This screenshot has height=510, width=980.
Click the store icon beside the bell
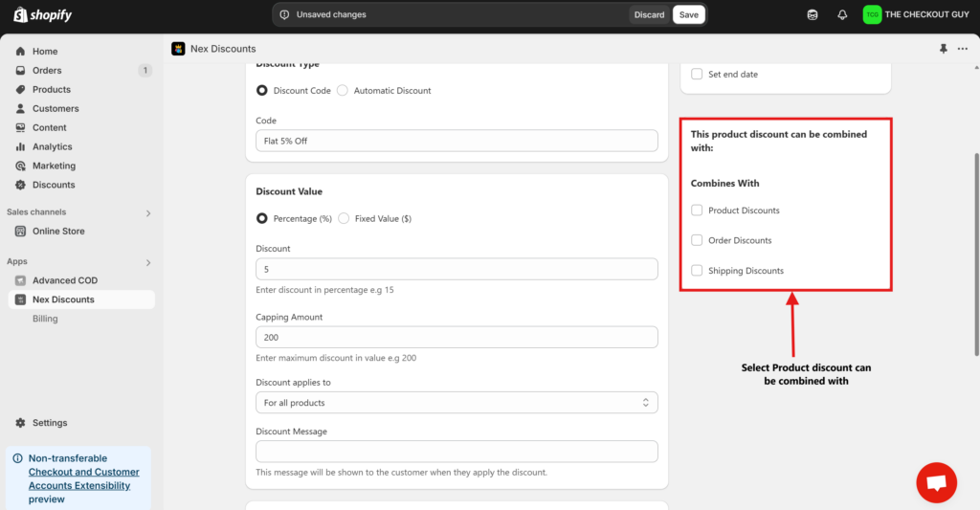[813, 15]
